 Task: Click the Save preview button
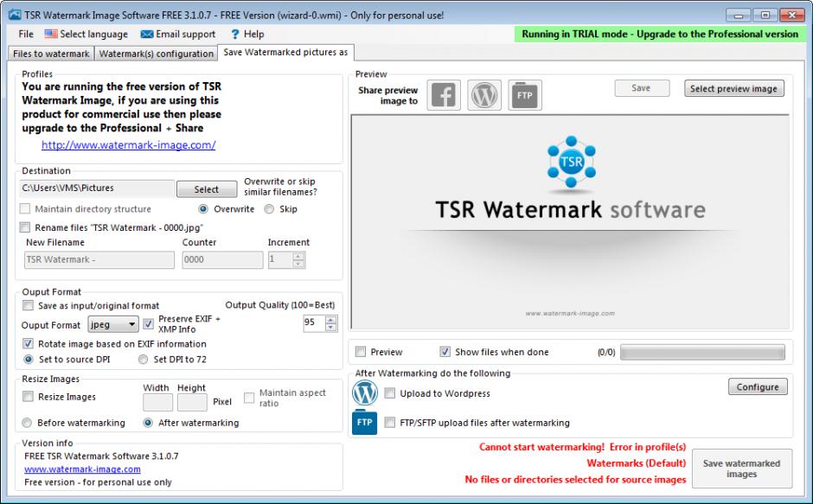(642, 88)
